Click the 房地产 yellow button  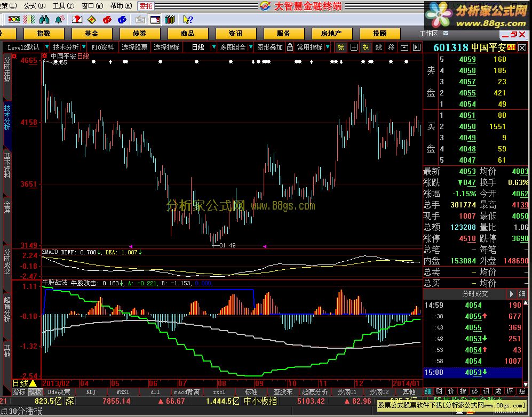pyautogui.click(x=331, y=34)
